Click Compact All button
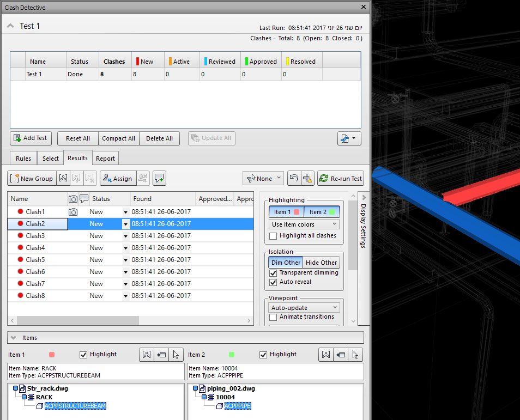 click(x=119, y=138)
